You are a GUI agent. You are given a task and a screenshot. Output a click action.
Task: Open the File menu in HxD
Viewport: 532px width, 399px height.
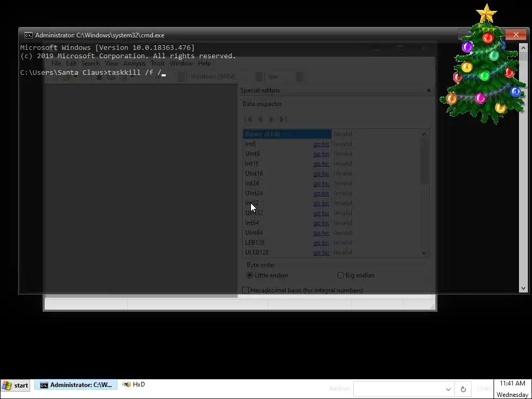56,63
